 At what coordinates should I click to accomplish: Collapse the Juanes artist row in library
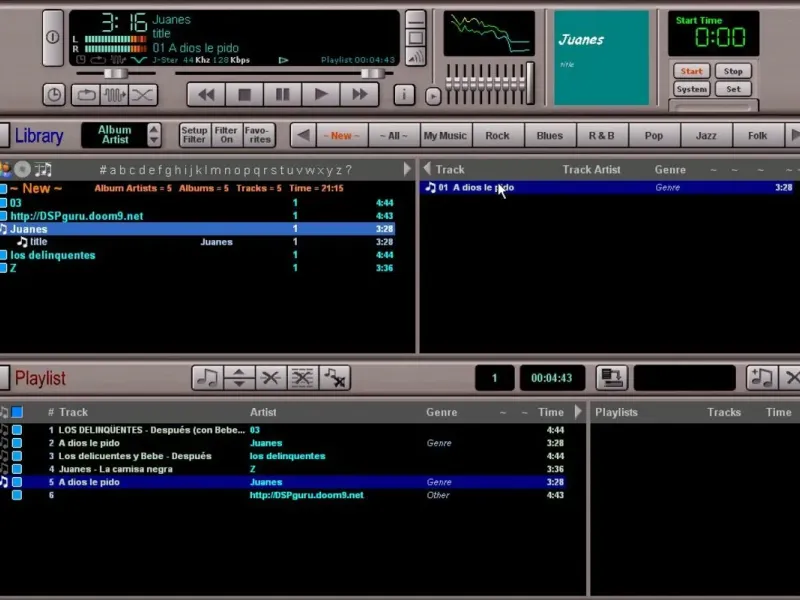(x=3, y=229)
